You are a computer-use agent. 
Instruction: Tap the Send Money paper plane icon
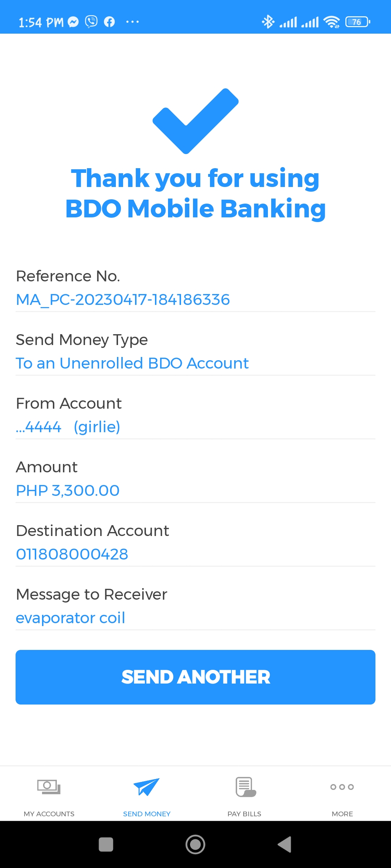click(x=147, y=787)
